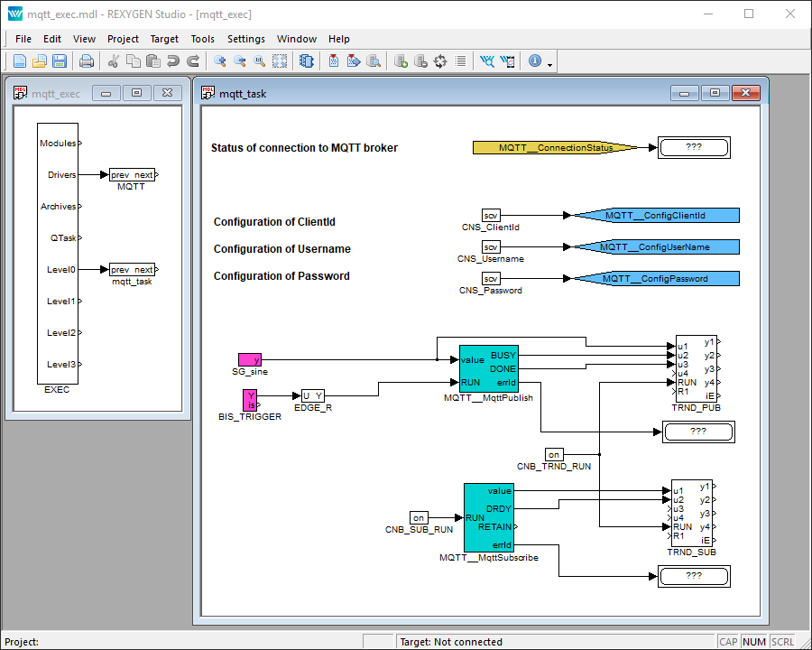The width and height of the screenshot is (812, 650).
Task: Select the EDGE_R block
Action: pos(313,396)
